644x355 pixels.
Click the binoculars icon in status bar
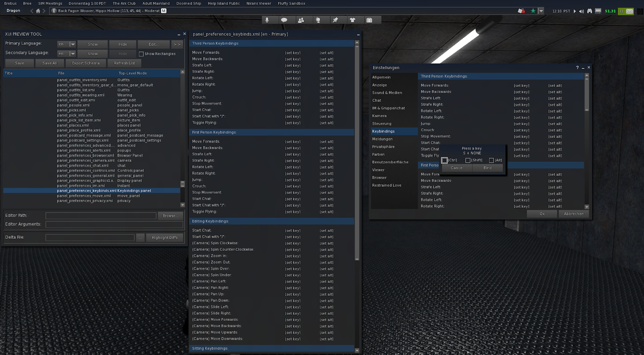pos(590,11)
